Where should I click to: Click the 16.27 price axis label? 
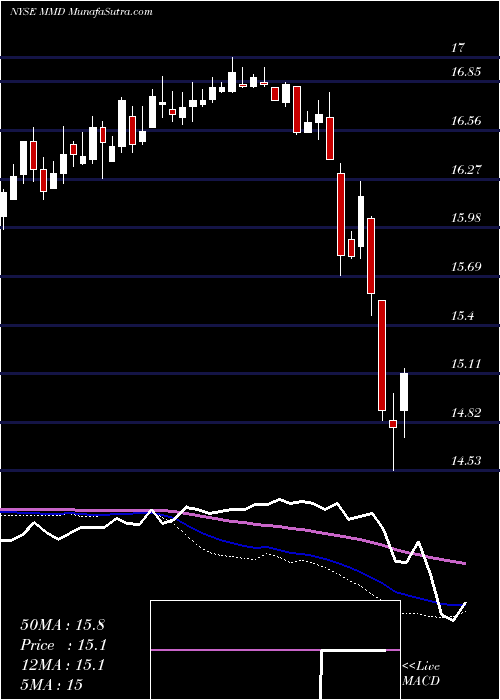pyautogui.click(x=466, y=169)
